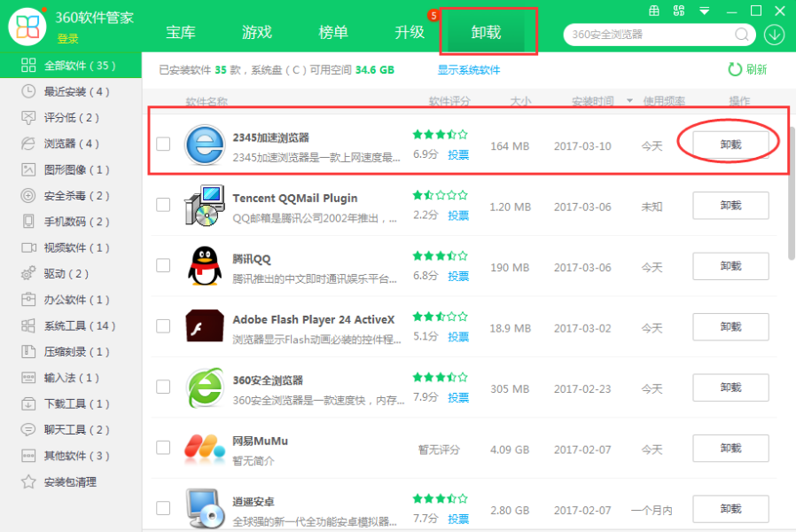Click the refresh 刷新 icon
This screenshot has width=796, height=532.
[735, 69]
